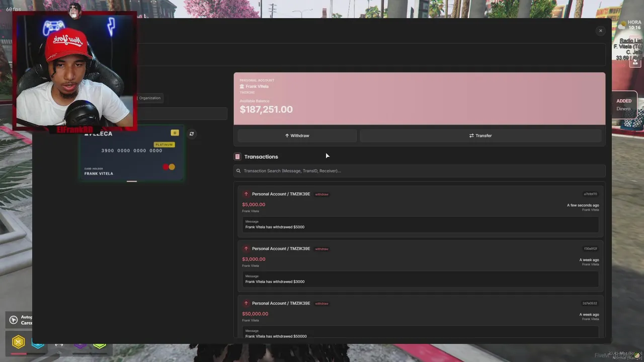
Task: Click the $50,000.00 amount
Action: pos(255,314)
